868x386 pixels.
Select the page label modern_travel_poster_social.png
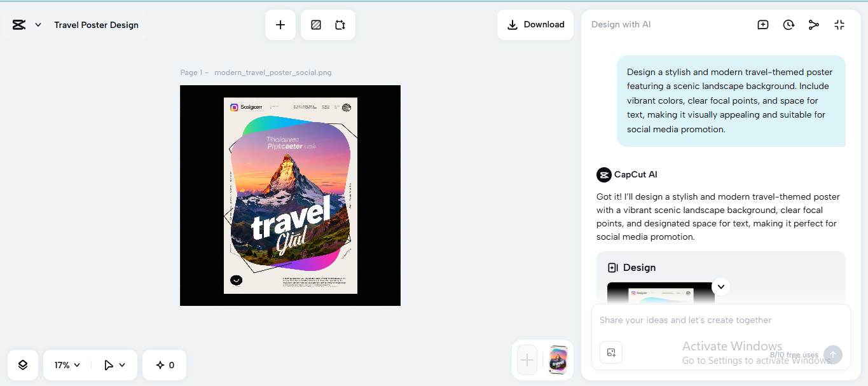[273, 72]
